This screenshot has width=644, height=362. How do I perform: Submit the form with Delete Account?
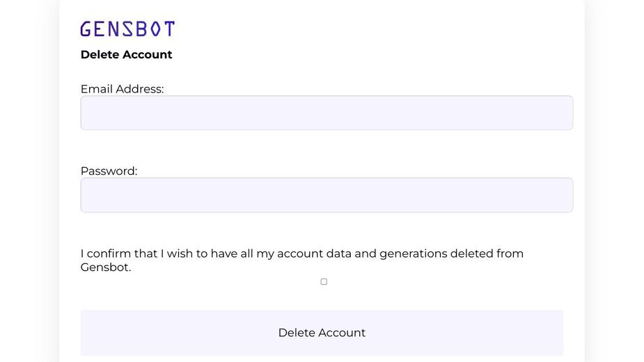322,333
